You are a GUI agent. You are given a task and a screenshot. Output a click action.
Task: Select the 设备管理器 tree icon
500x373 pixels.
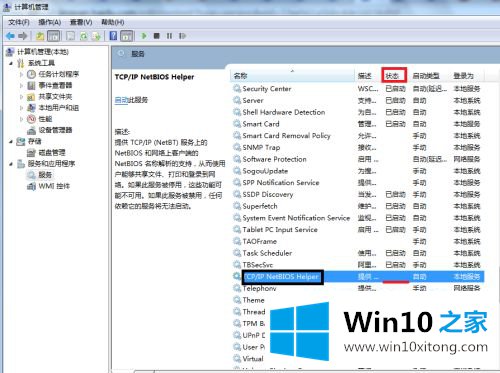31,130
